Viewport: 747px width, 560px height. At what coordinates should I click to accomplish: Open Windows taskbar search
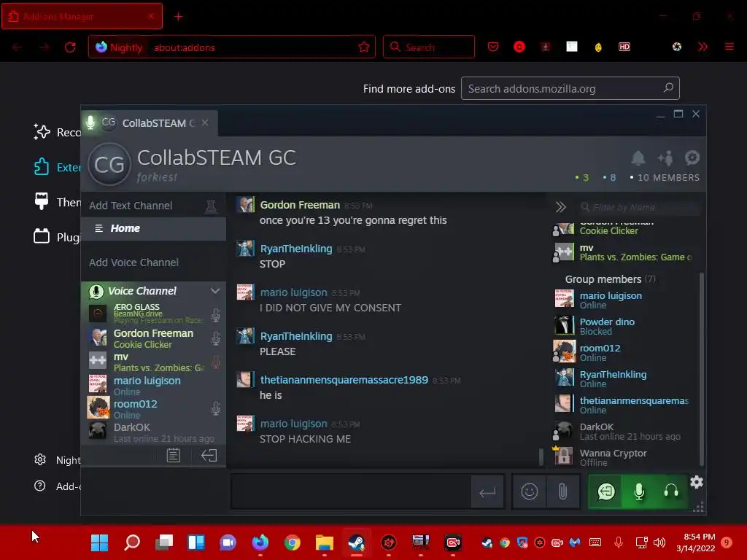(132, 542)
